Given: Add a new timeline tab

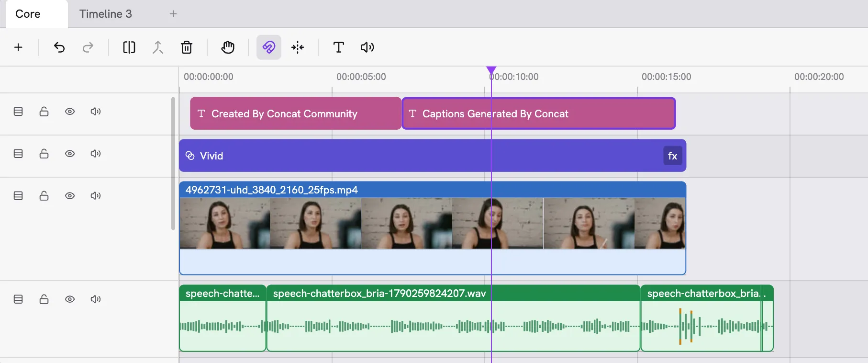Looking at the screenshot, I should coord(173,14).
